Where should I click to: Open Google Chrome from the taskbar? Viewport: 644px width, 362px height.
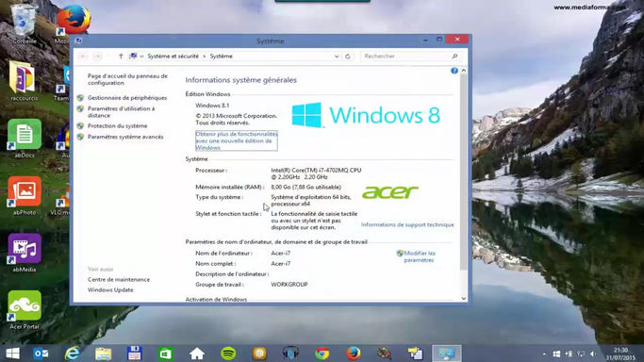click(x=322, y=354)
